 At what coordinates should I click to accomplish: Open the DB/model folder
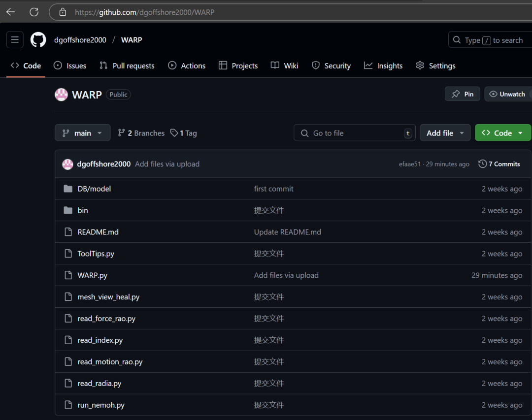pyautogui.click(x=94, y=189)
